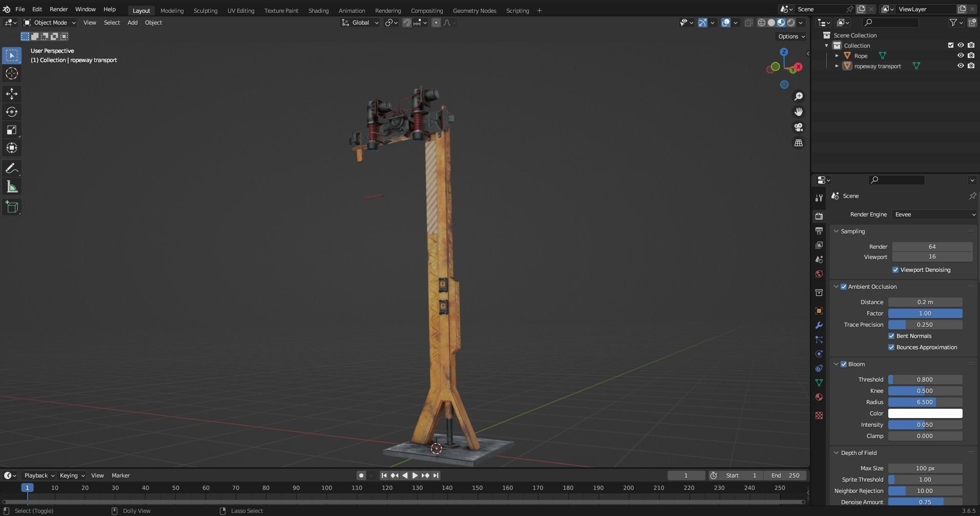This screenshot has height=516, width=980.
Task: Switch to the Geometry Nodes workspace tab
Action: pyautogui.click(x=475, y=10)
